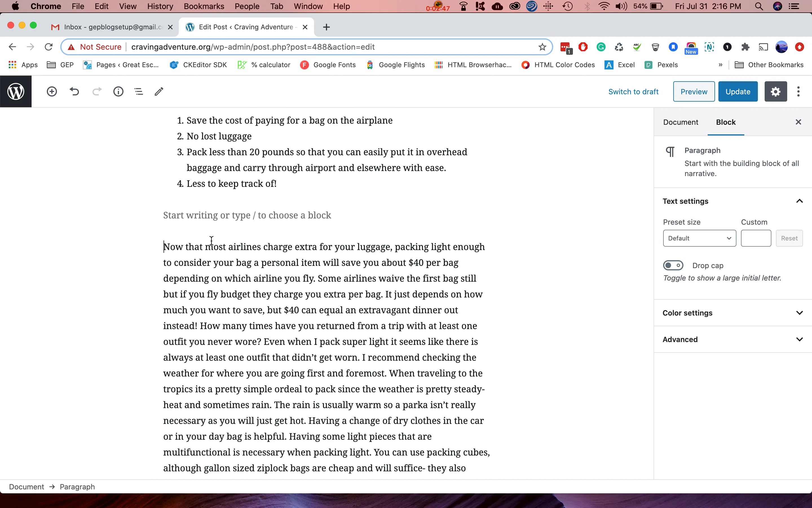Click the WordPress logo to view posts
Image resolution: width=812 pixels, height=508 pixels.
pyautogui.click(x=16, y=91)
